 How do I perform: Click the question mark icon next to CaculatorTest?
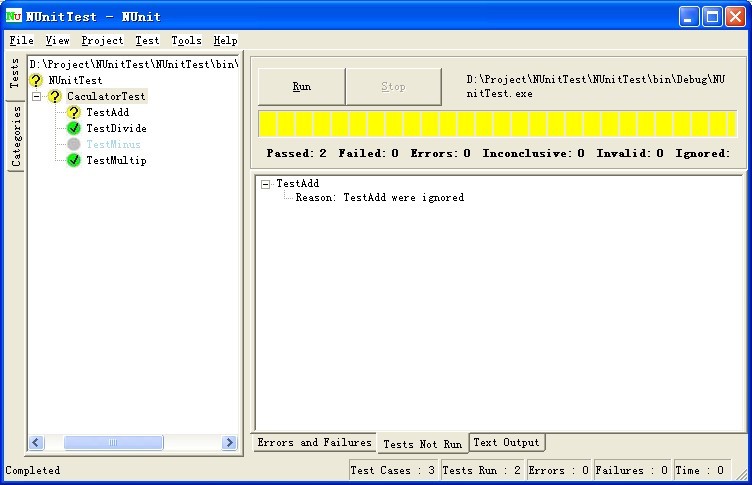(x=55, y=97)
